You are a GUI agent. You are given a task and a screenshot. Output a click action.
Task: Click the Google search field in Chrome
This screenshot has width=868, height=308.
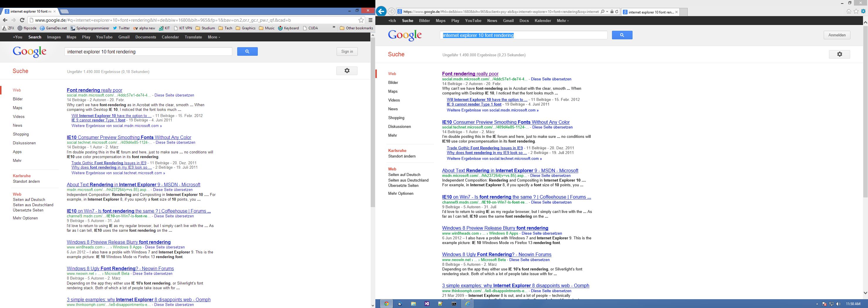click(x=148, y=52)
